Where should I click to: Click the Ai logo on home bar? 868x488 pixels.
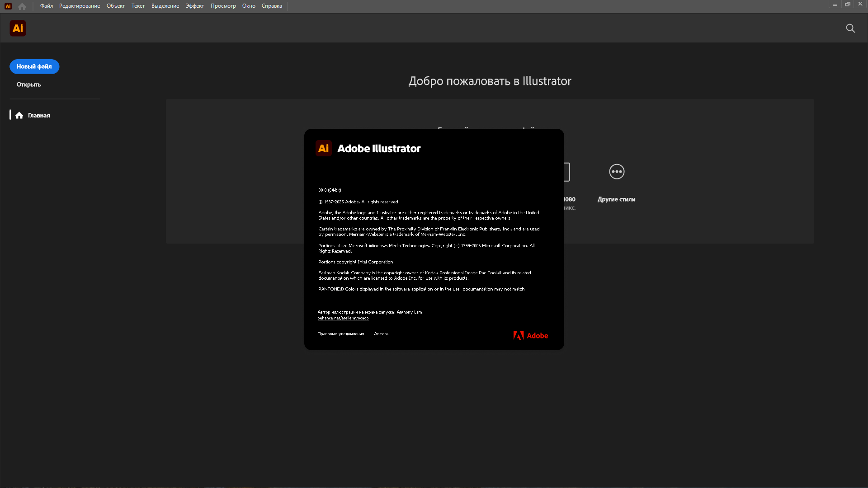point(18,28)
